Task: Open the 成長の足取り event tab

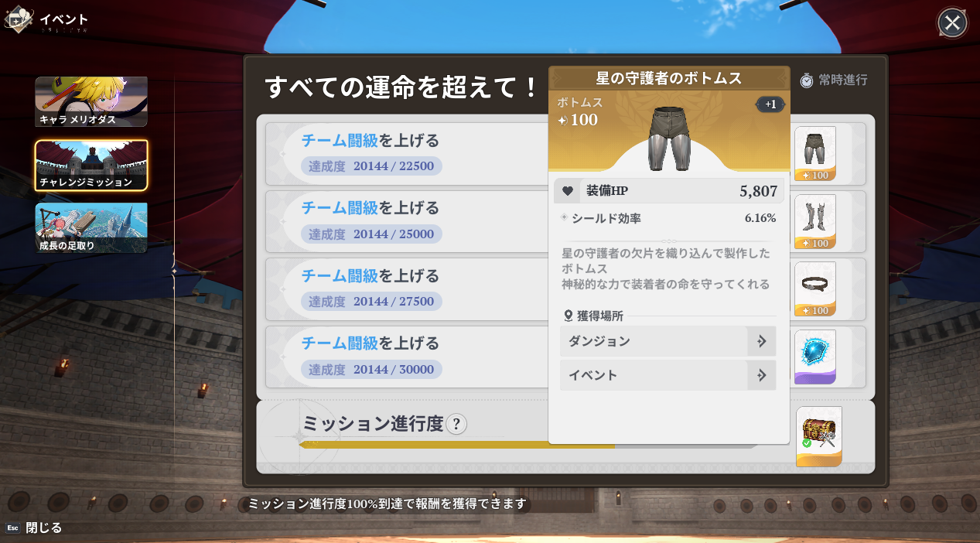Action: pos(91,228)
